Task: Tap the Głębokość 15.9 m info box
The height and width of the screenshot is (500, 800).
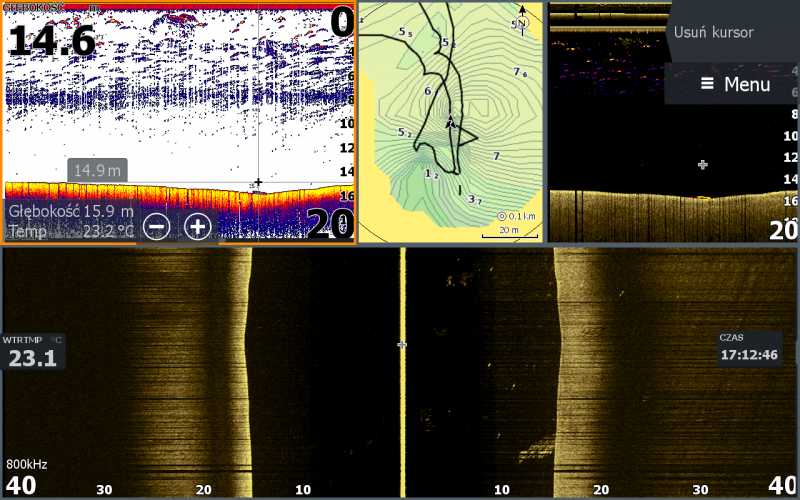Action: pyautogui.click(x=70, y=220)
